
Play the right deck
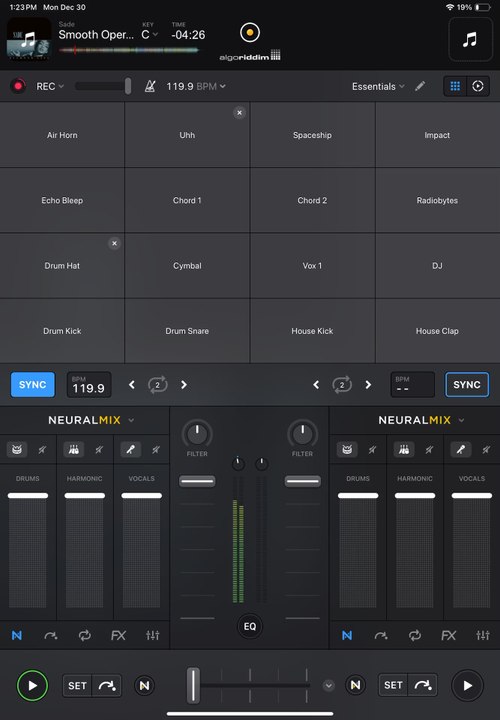467,686
